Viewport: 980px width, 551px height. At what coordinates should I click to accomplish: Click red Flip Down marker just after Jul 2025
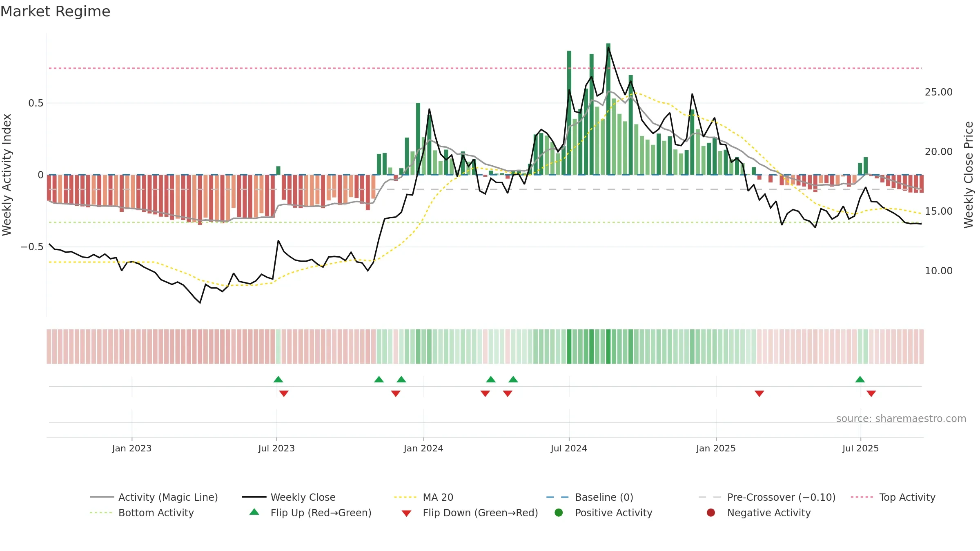point(871,393)
